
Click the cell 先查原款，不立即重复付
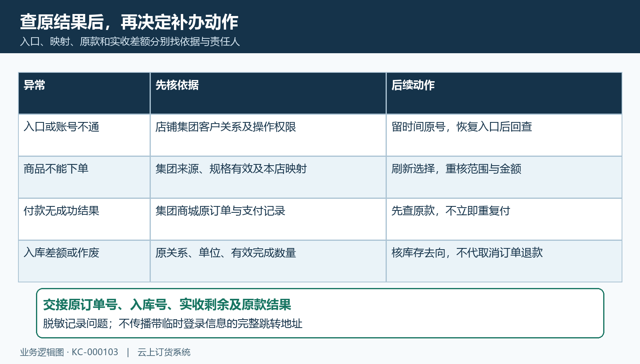(504, 219)
